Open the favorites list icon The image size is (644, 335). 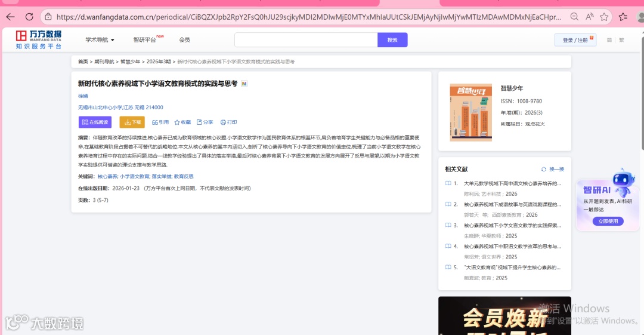tap(623, 17)
